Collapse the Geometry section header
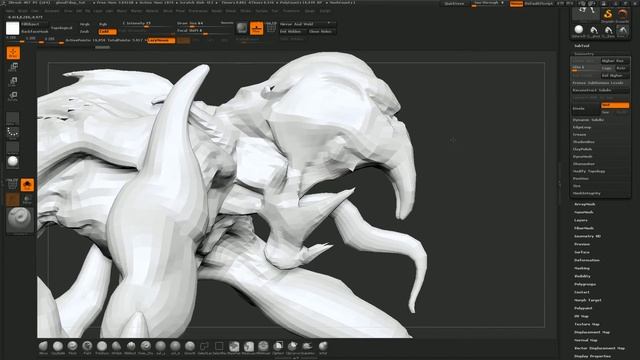 pyautogui.click(x=584, y=53)
